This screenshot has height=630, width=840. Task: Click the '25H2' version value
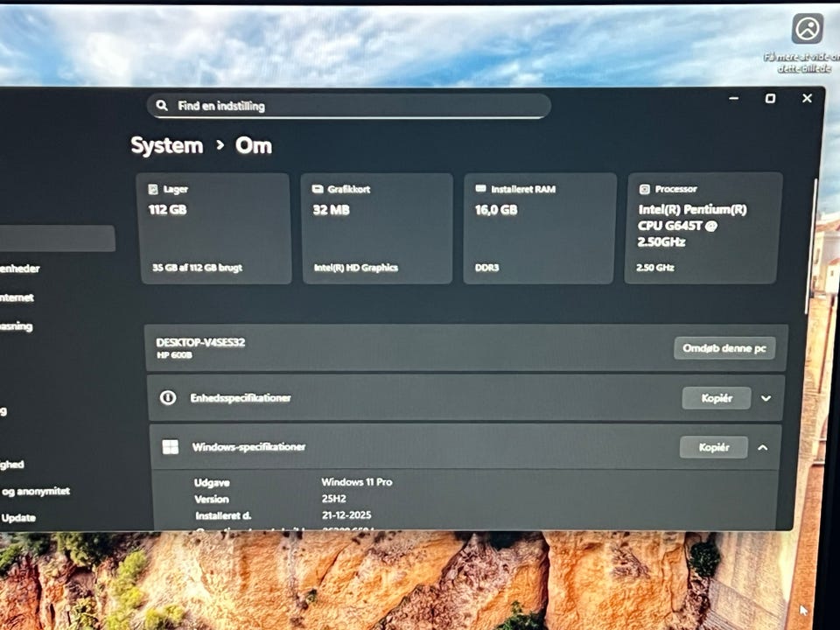[333, 499]
